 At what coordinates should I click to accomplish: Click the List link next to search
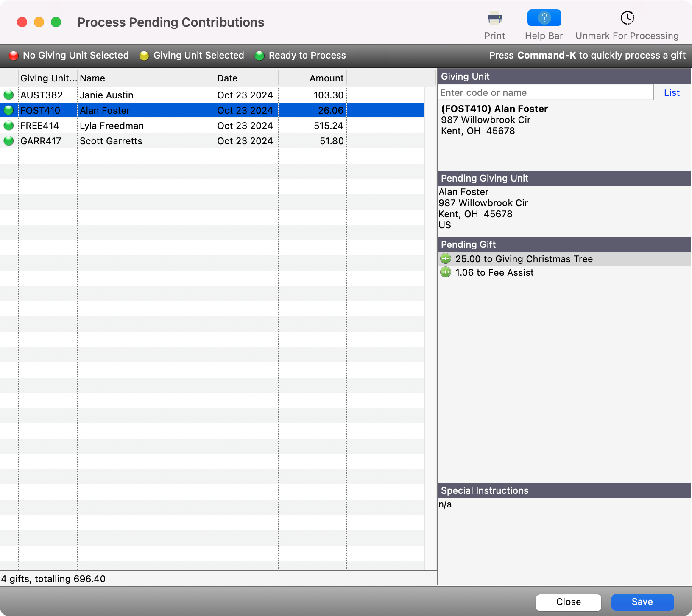click(672, 92)
